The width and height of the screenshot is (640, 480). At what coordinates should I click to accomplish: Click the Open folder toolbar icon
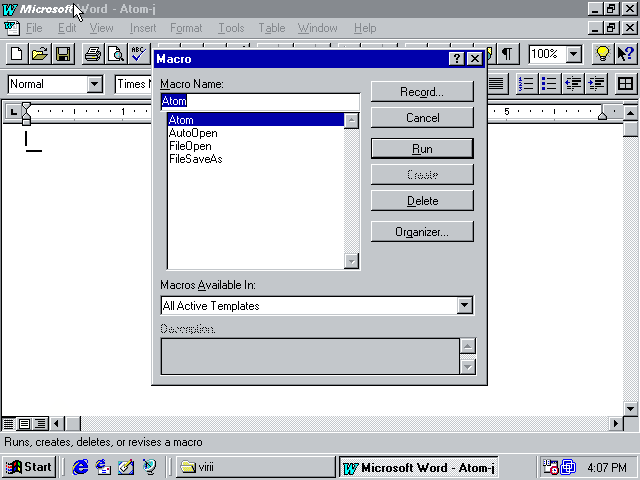40,54
